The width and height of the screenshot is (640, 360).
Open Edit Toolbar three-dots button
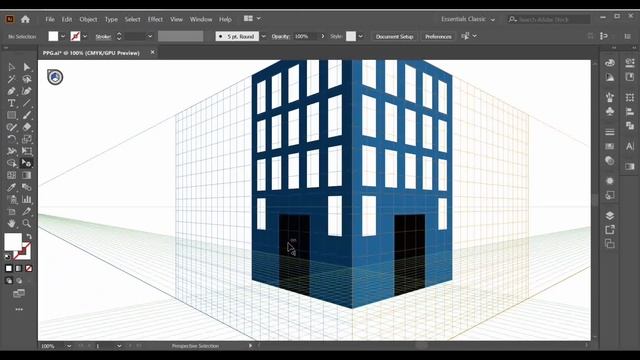(19, 309)
